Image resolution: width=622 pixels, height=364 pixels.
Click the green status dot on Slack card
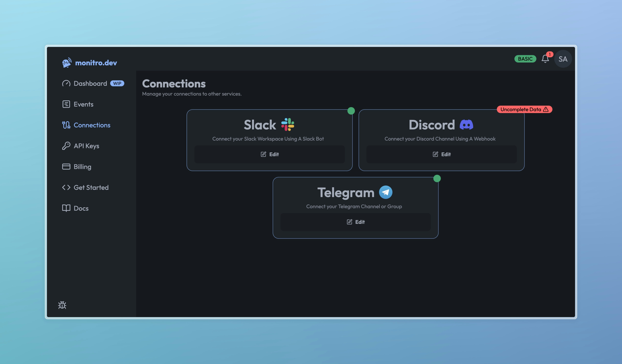351,111
